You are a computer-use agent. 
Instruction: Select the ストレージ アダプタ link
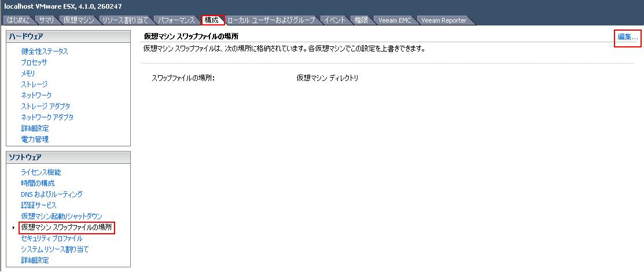(x=46, y=106)
